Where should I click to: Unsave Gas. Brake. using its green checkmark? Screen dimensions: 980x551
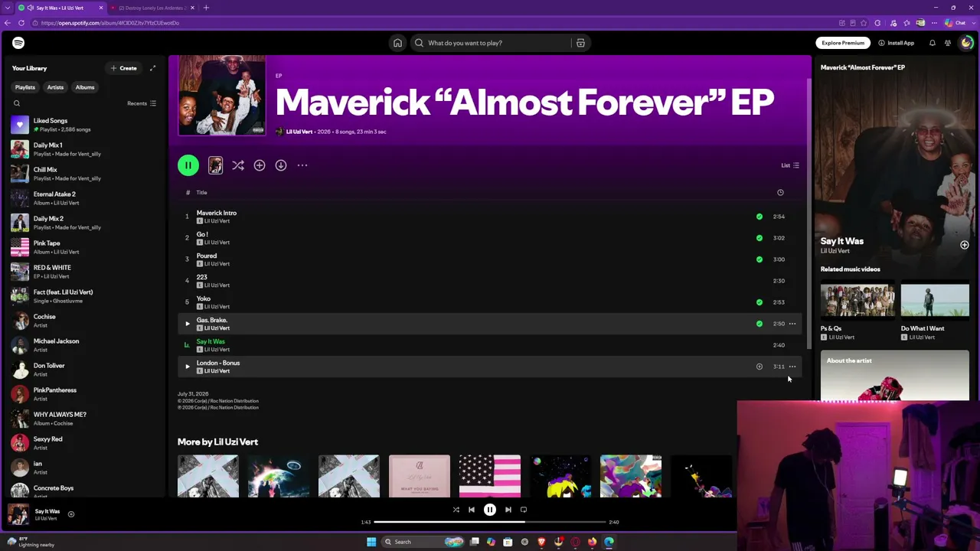click(759, 324)
